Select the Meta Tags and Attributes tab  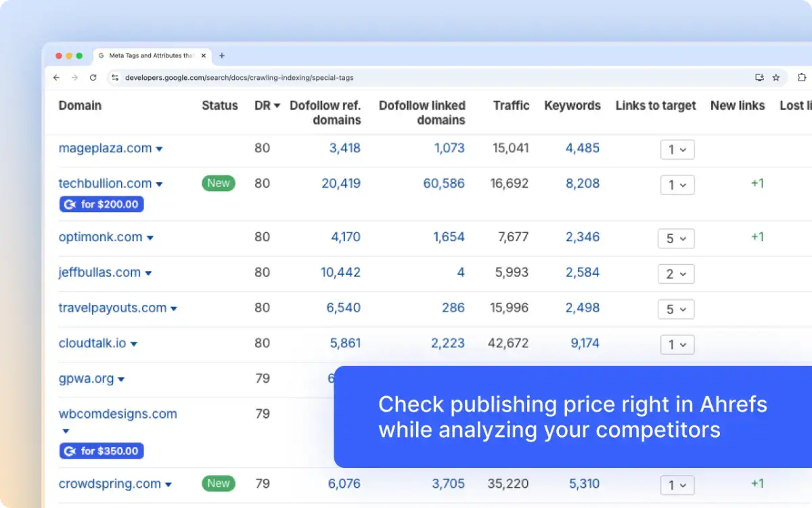149,56
